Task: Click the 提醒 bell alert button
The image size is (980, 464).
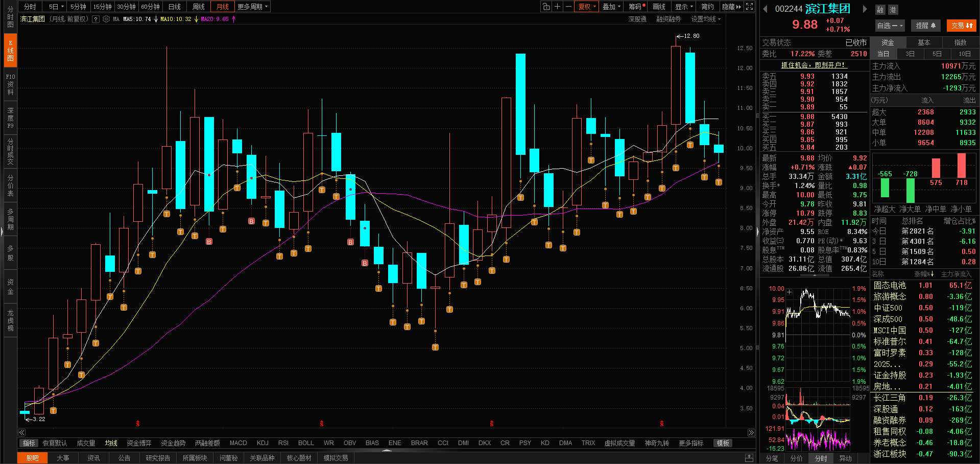Action: pos(925,26)
